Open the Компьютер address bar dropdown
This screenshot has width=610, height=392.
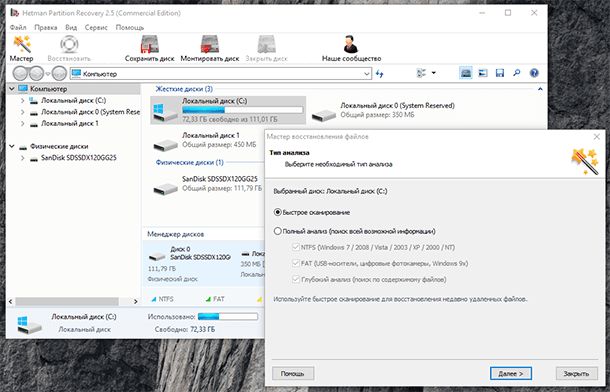(x=366, y=74)
